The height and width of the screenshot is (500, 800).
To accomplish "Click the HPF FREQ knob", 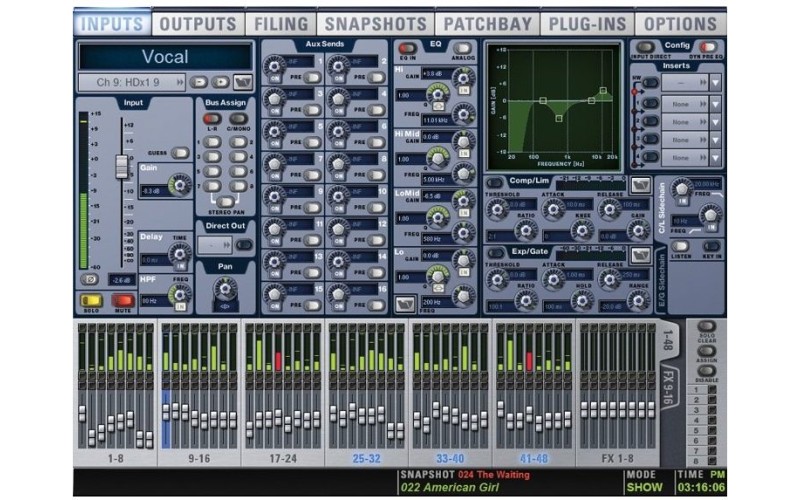I will pos(180,294).
